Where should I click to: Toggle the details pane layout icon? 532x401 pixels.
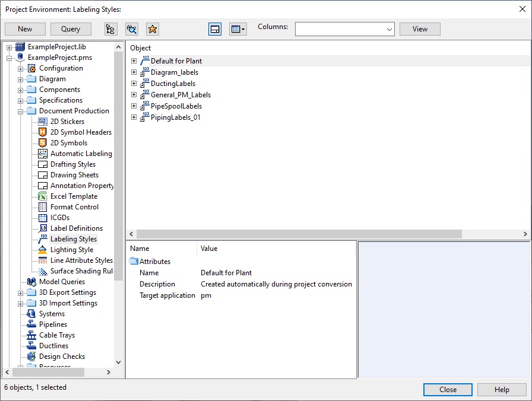click(x=216, y=29)
